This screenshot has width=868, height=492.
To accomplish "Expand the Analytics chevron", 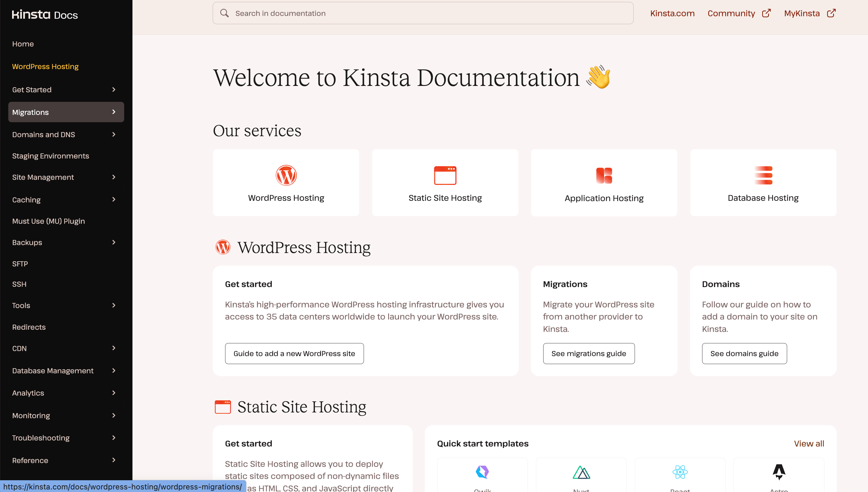I will click(114, 393).
